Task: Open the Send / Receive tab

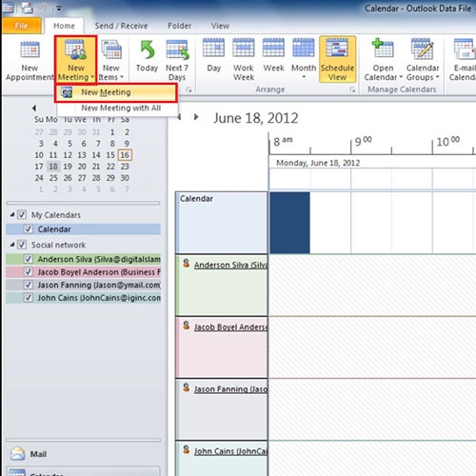Action: pos(121,26)
